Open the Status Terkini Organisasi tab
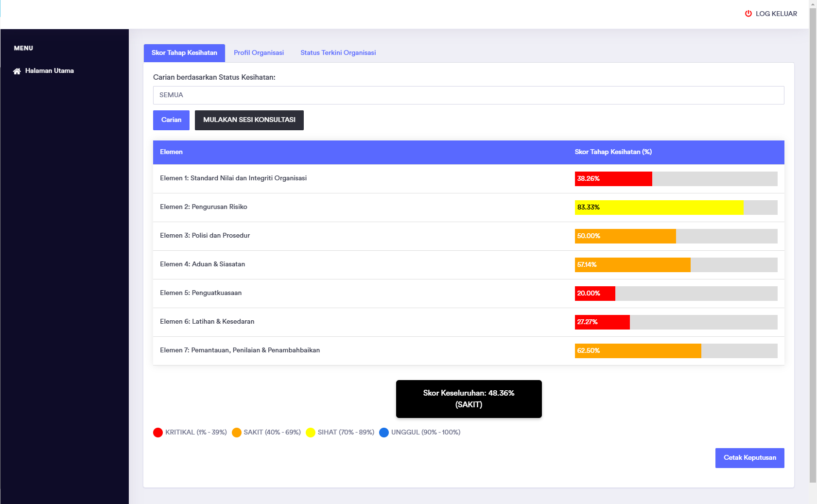817x504 pixels. click(x=338, y=53)
